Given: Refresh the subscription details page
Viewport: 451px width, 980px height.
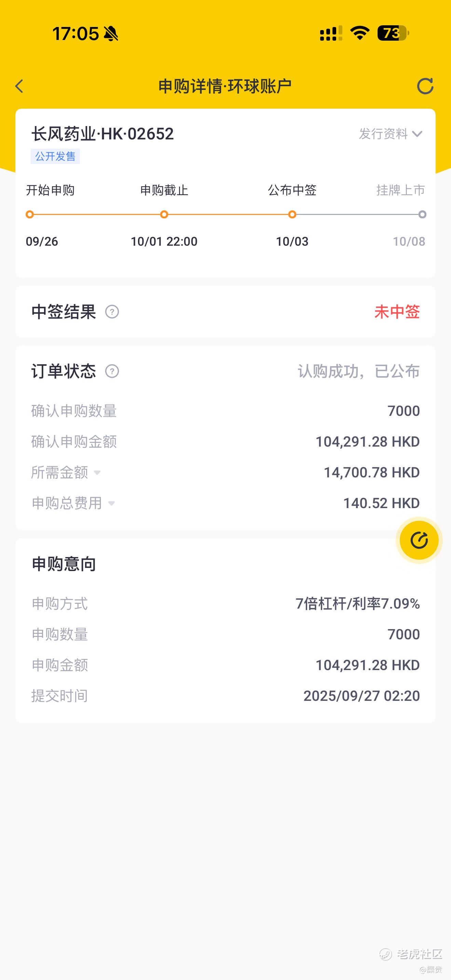Looking at the screenshot, I should point(425,86).
